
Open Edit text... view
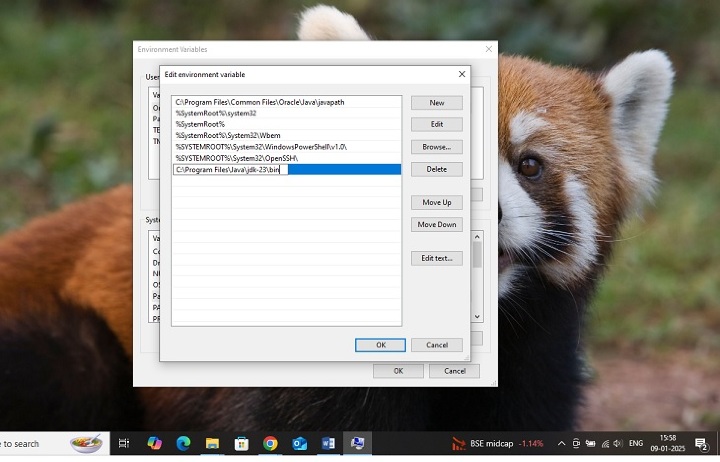437,258
